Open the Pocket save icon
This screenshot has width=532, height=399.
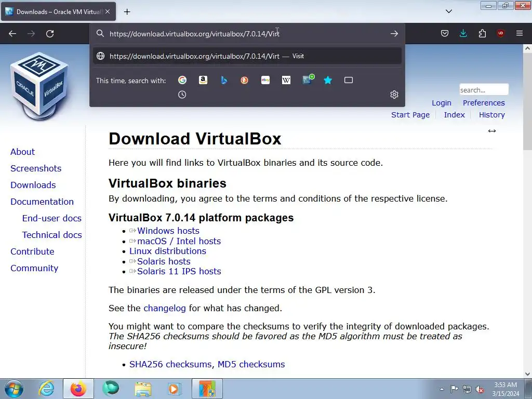[445, 33]
